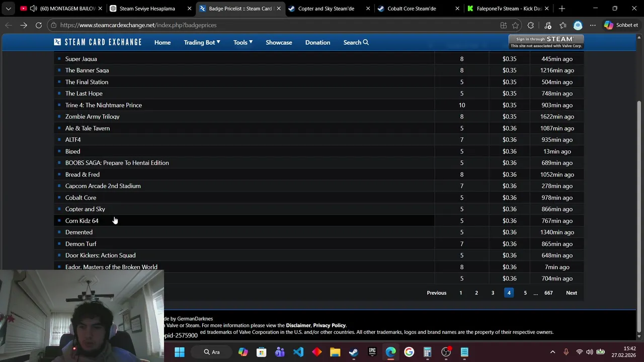Open Copilot from the taskbar
644x362 pixels.
pos(243,352)
